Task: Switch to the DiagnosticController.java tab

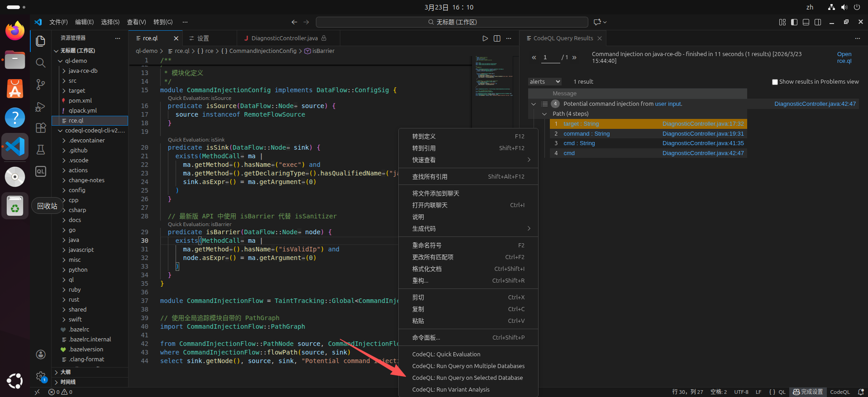Action: pyautogui.click(x=284, y=38)
